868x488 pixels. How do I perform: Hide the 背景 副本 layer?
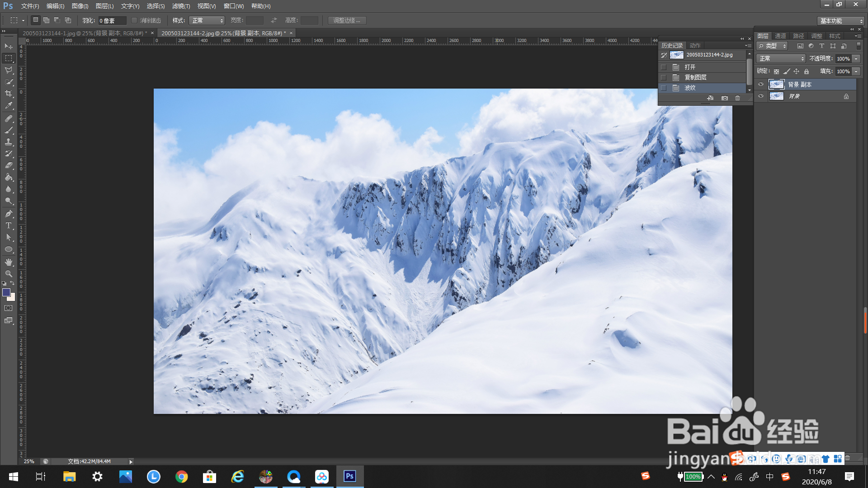[761, 84]
